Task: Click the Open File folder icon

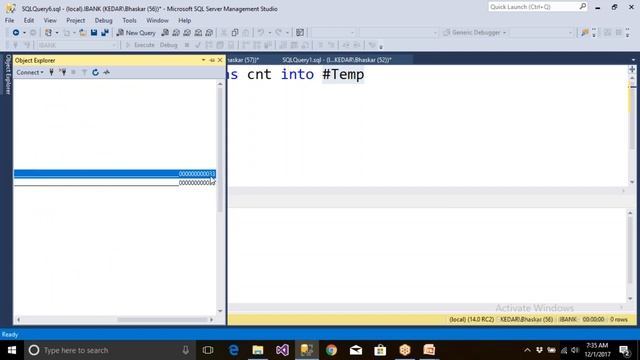Action: (x=82, y=33)
